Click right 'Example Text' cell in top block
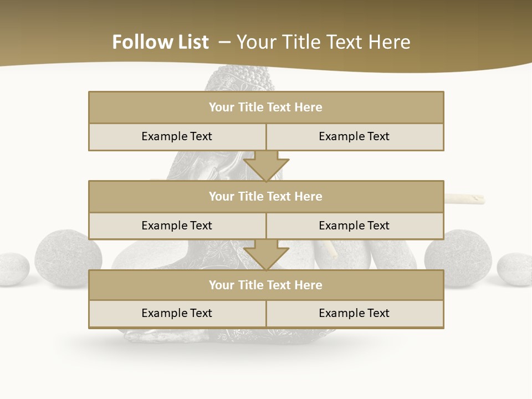Viewport: 532px width, 399px height. click(x=354, y=136)
